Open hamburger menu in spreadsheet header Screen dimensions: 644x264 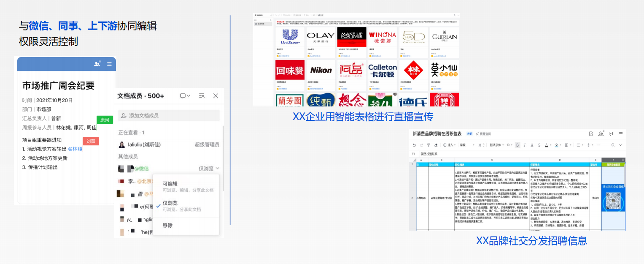tap(621, 133)
